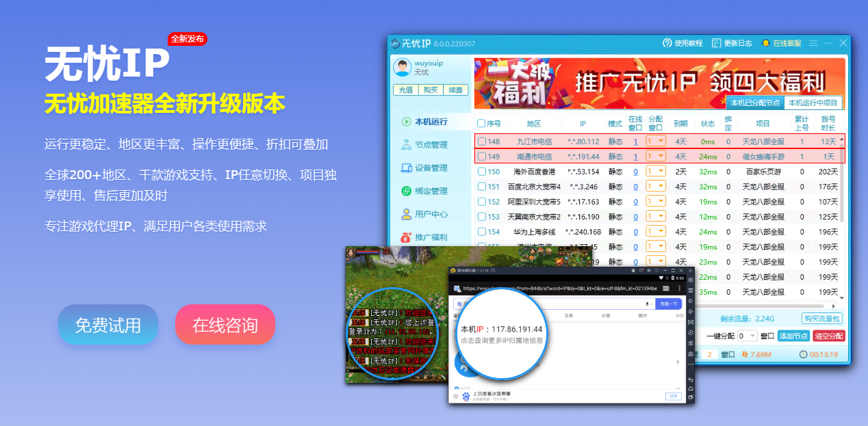
Task: Click the table scrollbar down arrow
Action: [x=842, y=297]
